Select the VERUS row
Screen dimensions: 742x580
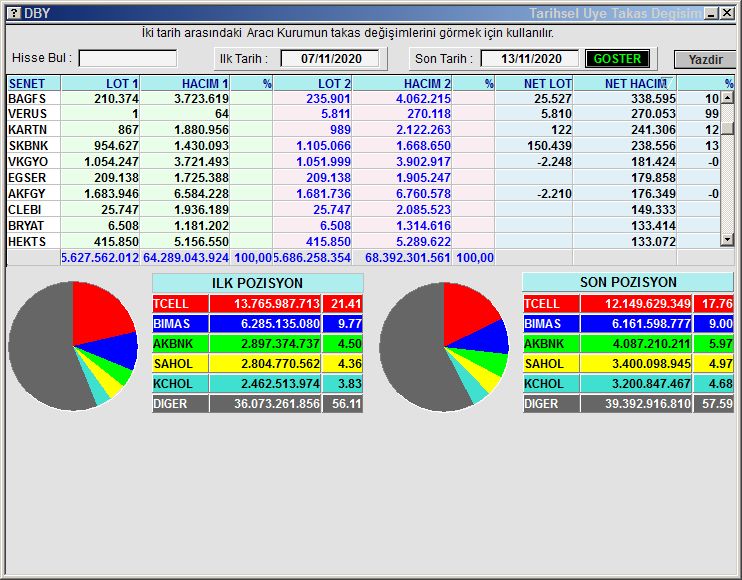363,114
